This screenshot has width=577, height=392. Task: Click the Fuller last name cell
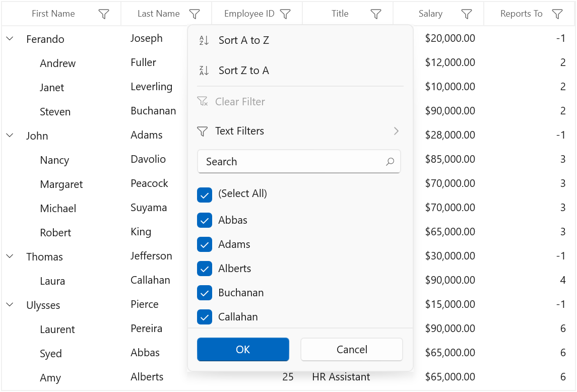point(144,62)
